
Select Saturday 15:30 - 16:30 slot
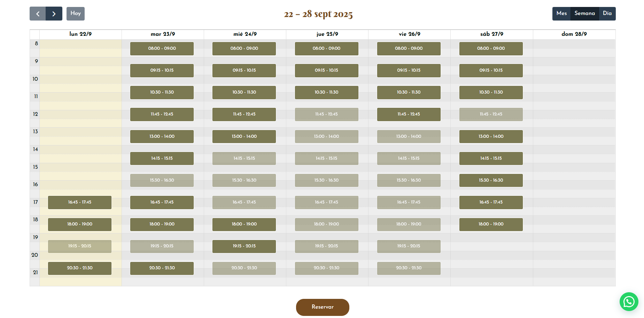(x=491, y=180)
